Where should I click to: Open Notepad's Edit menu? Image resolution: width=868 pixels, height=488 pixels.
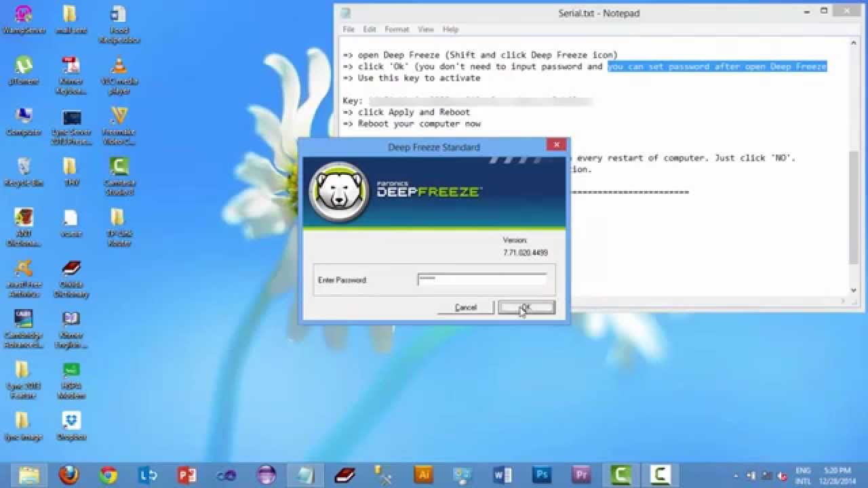(370, 29)
